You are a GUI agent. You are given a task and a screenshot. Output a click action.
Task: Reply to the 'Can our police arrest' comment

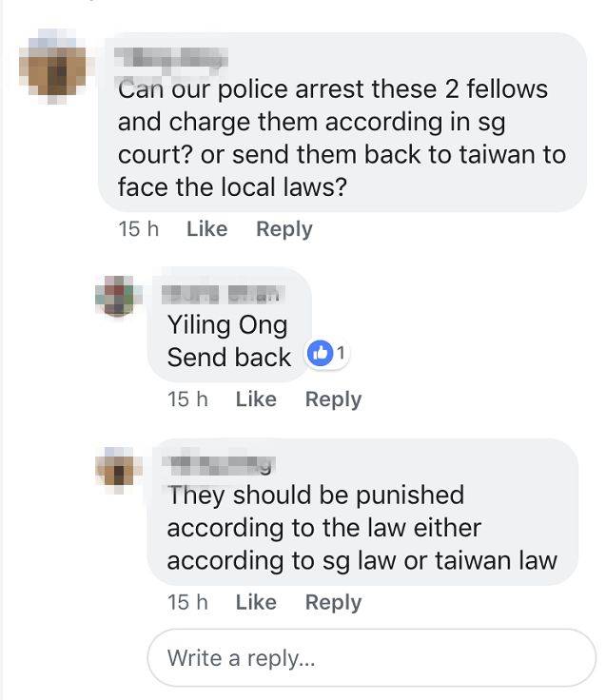coord(284,229)
